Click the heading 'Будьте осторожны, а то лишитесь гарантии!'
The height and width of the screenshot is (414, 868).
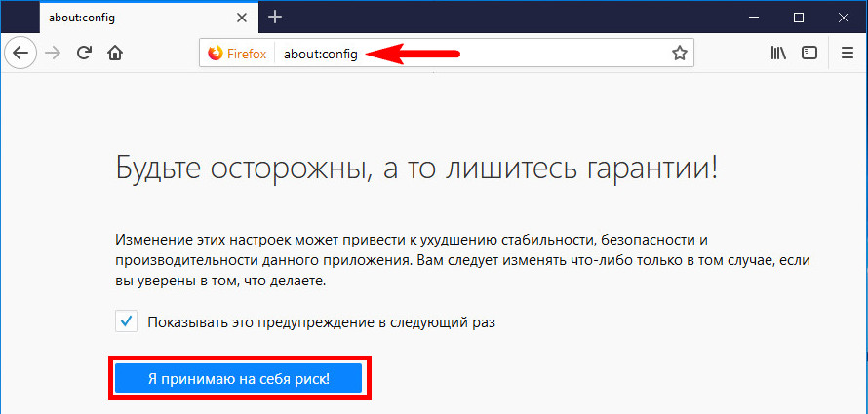pos(416,169)
